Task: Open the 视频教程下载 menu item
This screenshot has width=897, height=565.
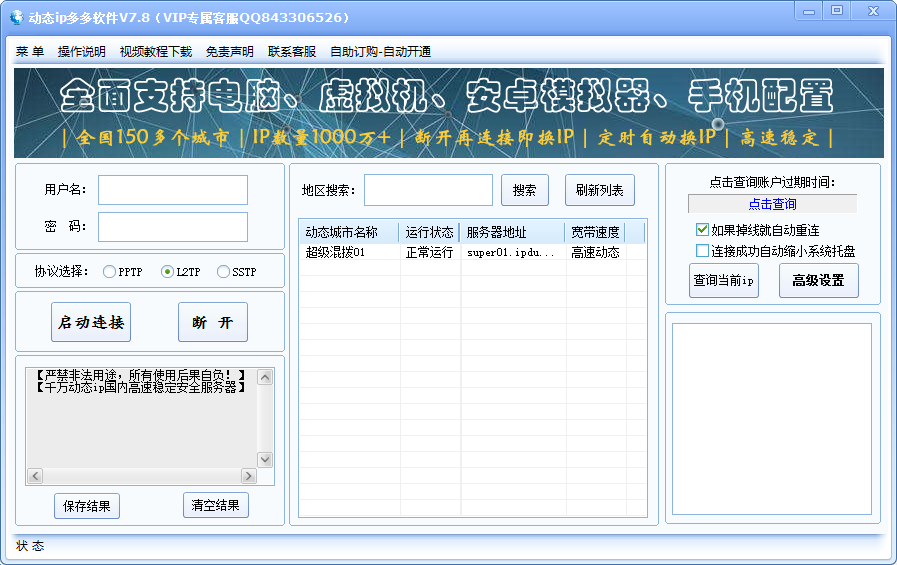Action: 156,51
